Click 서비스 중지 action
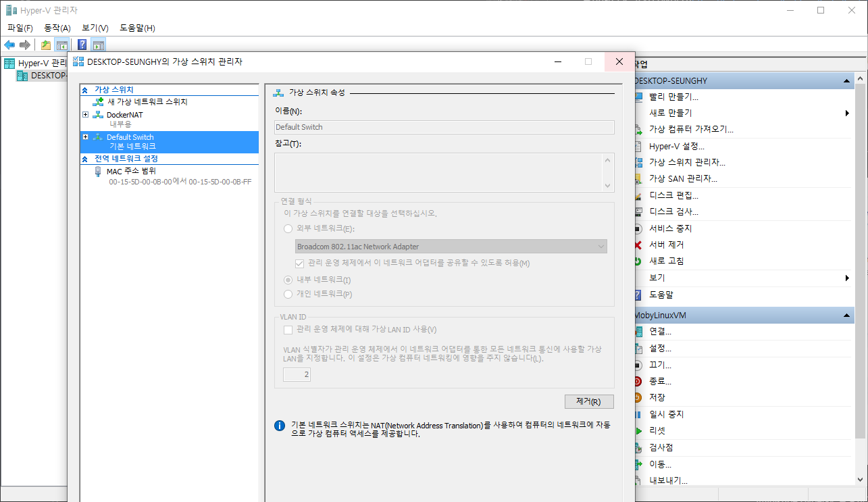Screen dimensions: 868x502 tap(671, 228)
